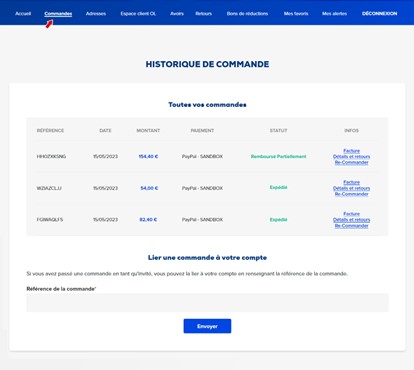Open Mes favoris
The width and height of the screenshot is (414, 370).
click(296, 14)
